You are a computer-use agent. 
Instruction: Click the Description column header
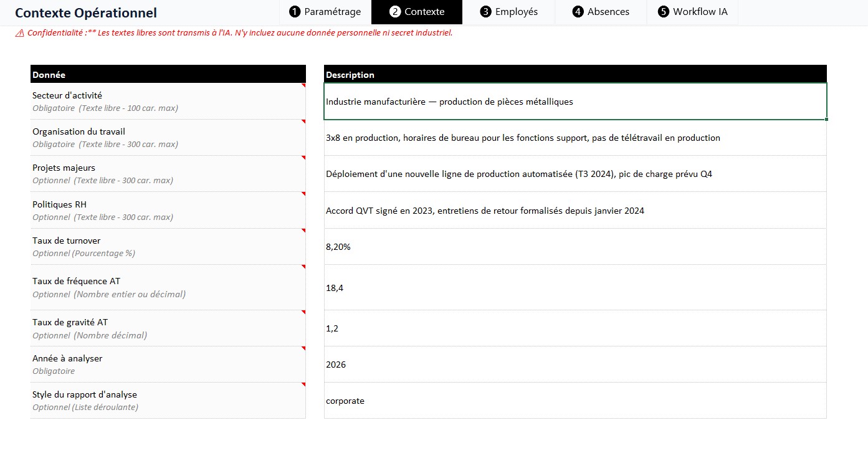point(575,74)
